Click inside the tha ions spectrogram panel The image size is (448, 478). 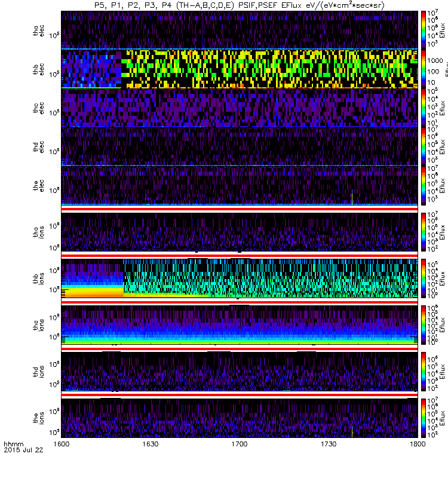(240, 232)
